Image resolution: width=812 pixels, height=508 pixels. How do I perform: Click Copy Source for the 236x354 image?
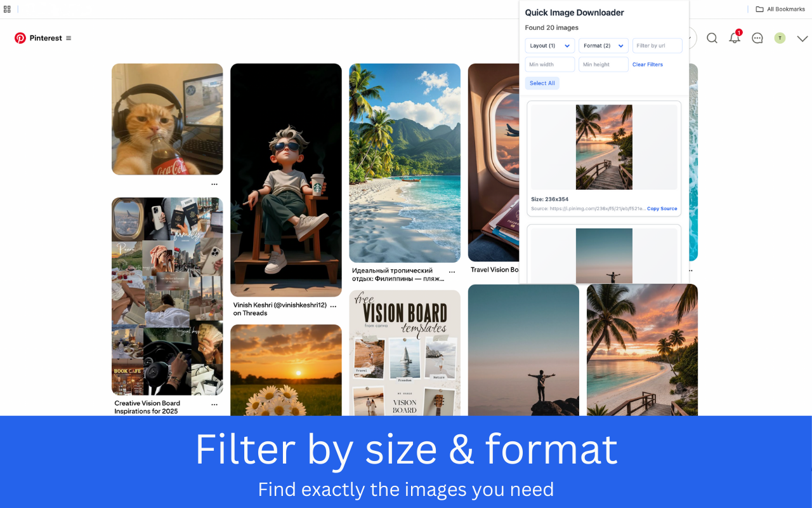pos(662,208)
